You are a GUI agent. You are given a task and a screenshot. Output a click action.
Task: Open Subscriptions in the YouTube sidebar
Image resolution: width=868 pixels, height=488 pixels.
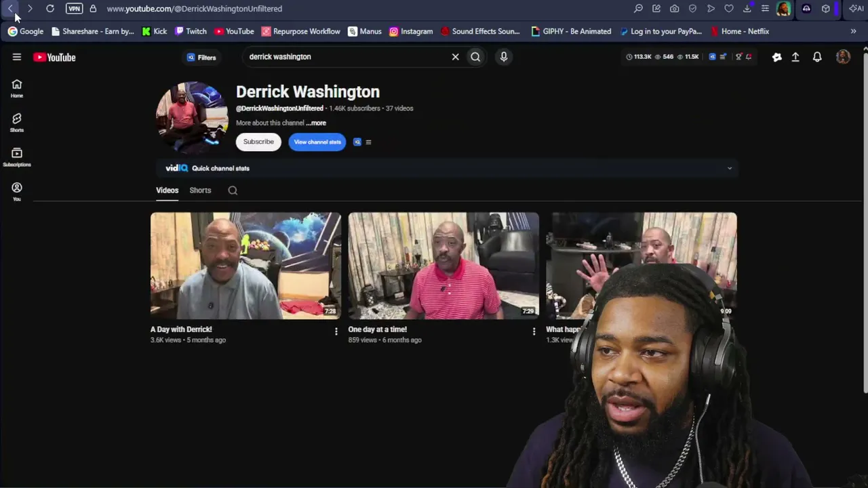tap(17, 157)
